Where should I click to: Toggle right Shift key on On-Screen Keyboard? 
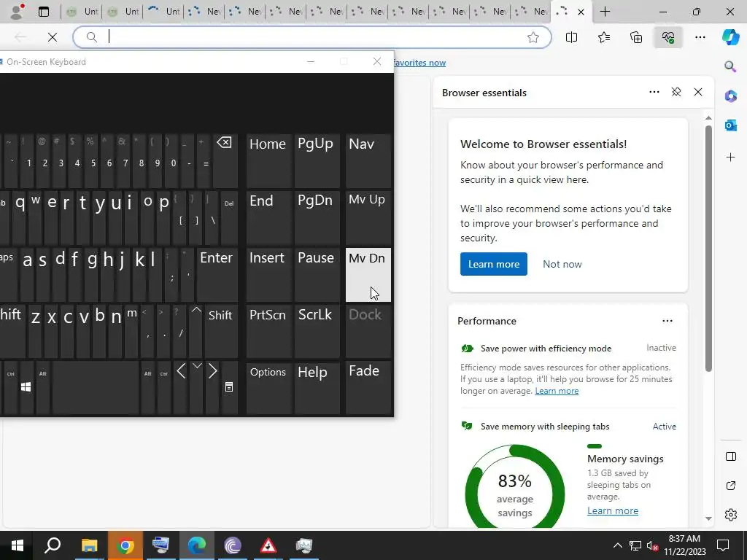point(220,332)
